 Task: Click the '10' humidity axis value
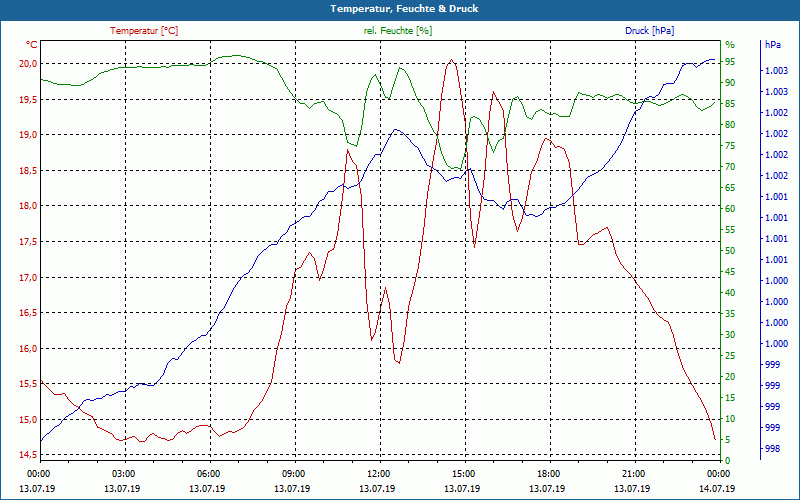(x=730, y=419)
